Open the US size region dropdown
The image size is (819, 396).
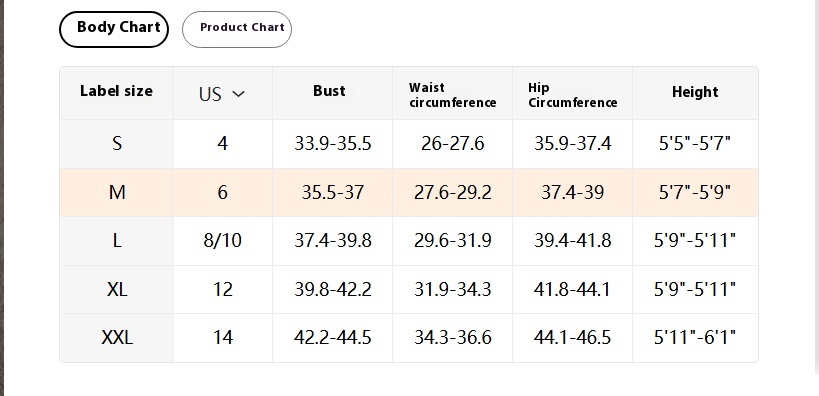[x=222, y=94]
